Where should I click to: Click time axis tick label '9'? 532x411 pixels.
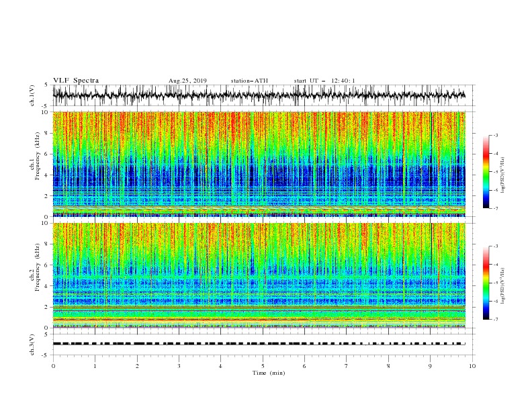click(430, 366)
